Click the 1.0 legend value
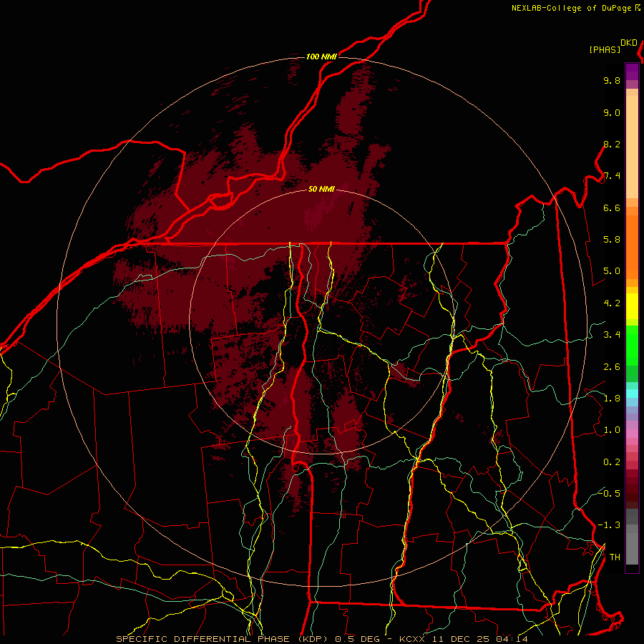 (612, 430)
